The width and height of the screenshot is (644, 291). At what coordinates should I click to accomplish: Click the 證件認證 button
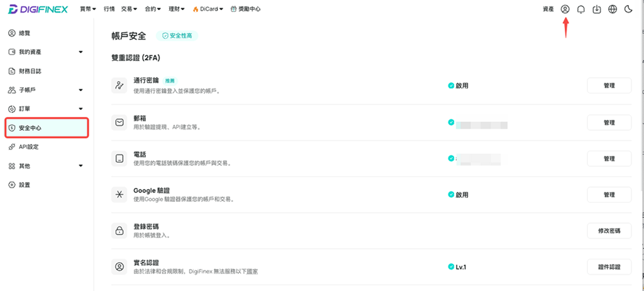(609, 266)
